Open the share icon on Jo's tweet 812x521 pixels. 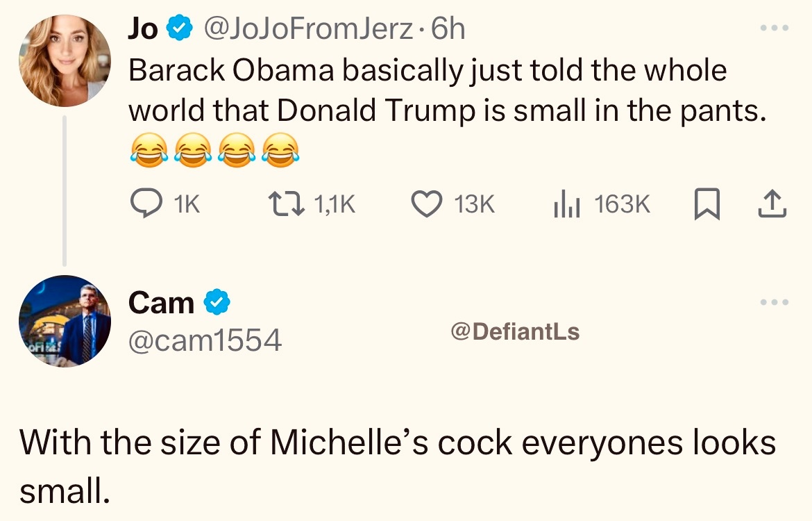[772, 202]
